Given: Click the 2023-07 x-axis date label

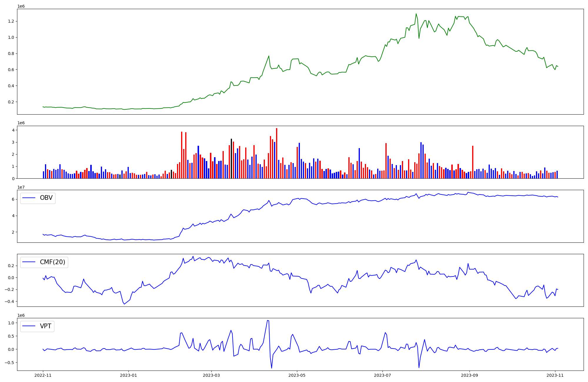Looking at the screenshot, I should [382, 375].
